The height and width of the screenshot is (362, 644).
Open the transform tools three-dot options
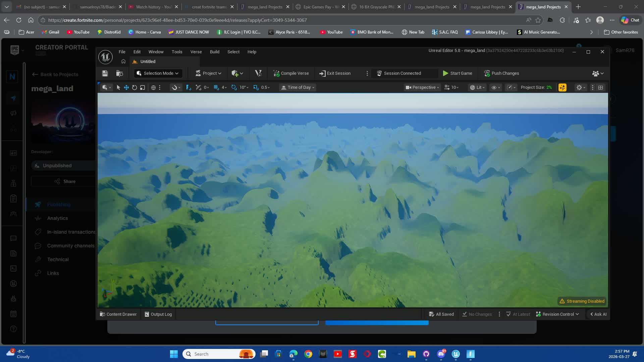point(160,87)
